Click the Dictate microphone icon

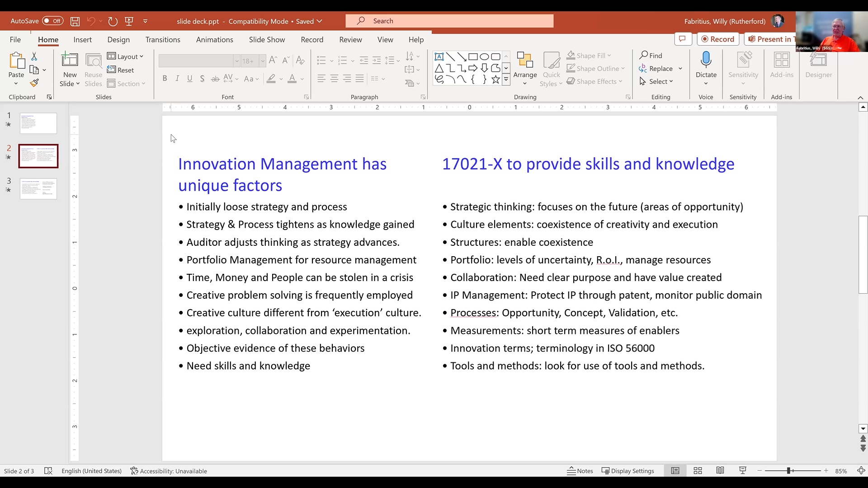coord(706,60)
